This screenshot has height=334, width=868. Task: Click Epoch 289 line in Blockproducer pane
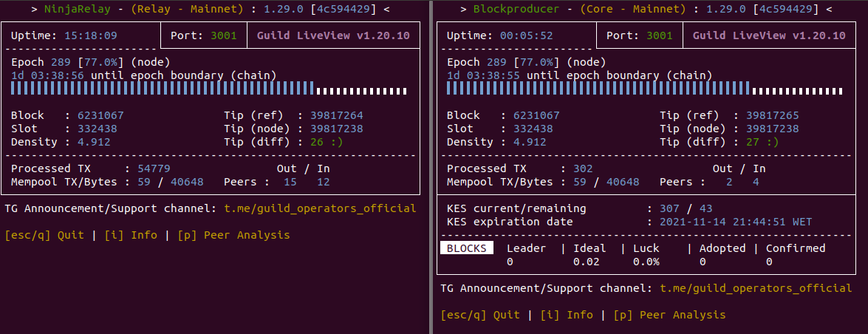click(x=527, y=62)
